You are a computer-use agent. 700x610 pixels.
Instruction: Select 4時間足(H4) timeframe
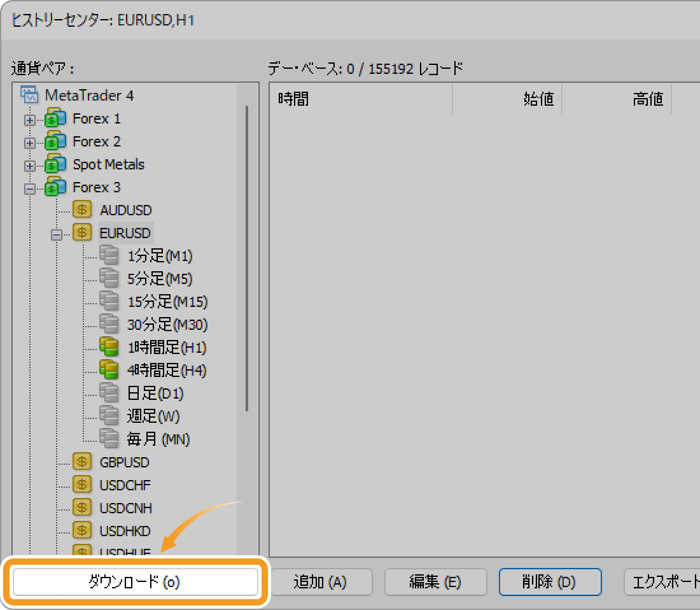(x=167, y=371)
